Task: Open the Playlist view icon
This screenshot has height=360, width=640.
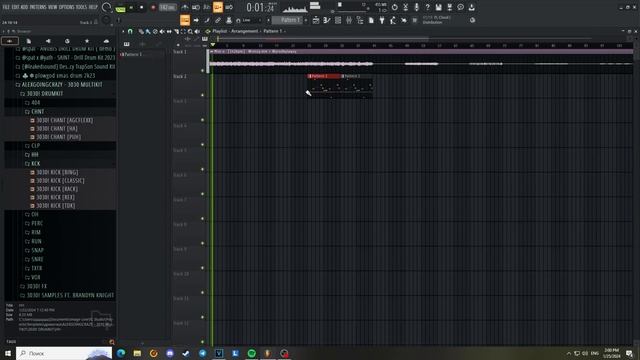Action: tap(316, 20)
